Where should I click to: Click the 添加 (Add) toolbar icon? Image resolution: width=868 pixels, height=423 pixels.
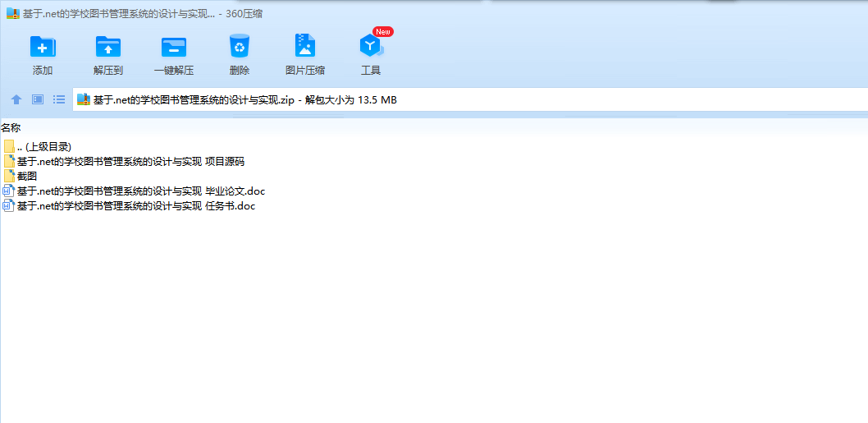[x=43, y=46]
